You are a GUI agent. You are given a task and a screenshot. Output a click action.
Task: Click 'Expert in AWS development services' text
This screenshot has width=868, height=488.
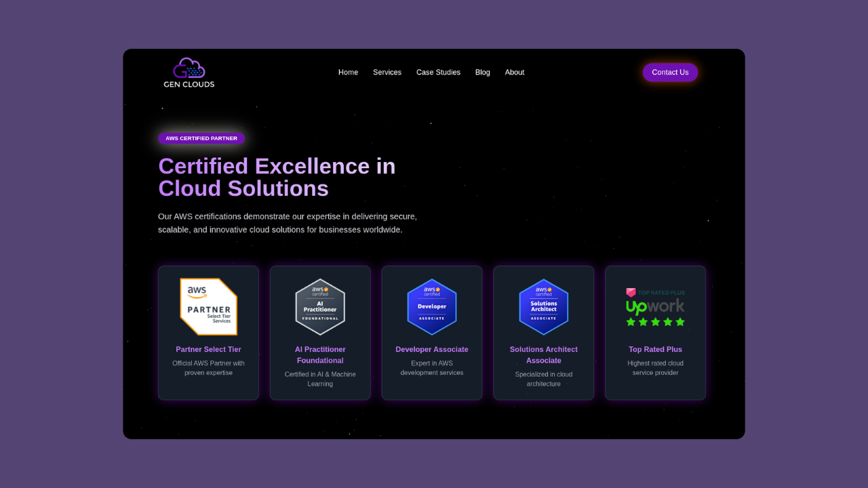432,368
